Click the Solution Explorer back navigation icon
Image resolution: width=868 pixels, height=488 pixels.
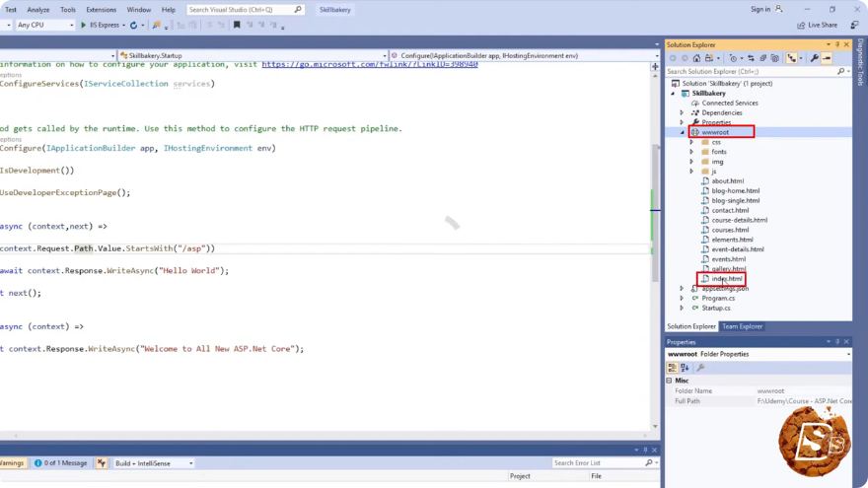click(673, 58)
